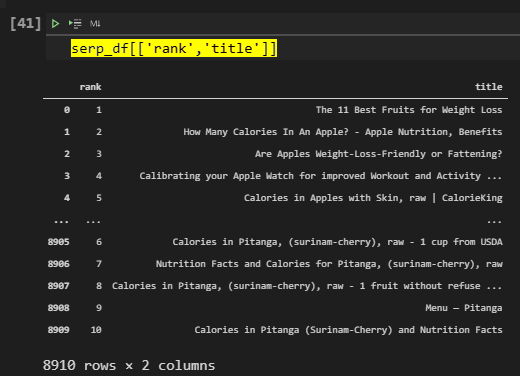This screenshot has width=520, height=376.
Task: Select 'Calories in Apples with Skin, raw' cell
Action: (373, 198)
